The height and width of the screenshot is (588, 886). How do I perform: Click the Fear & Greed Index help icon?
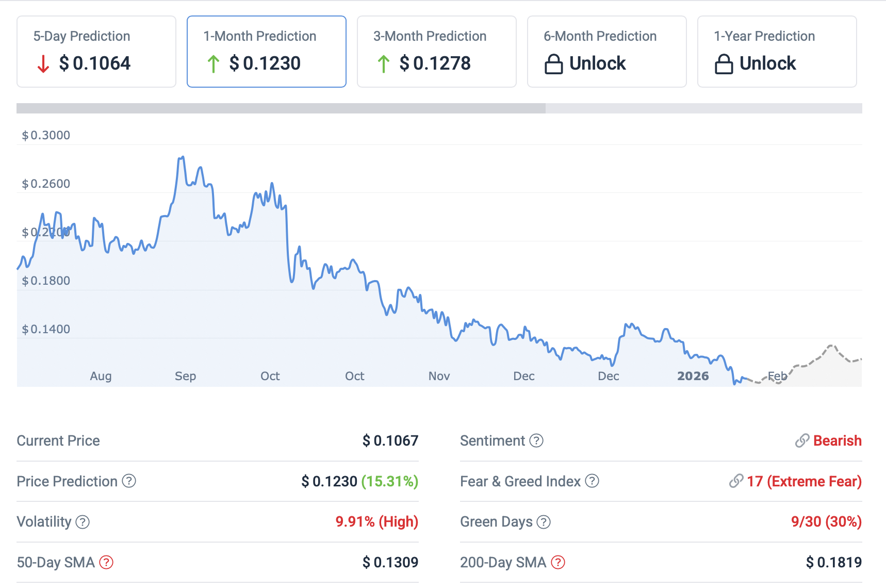[x=592, y=481]
